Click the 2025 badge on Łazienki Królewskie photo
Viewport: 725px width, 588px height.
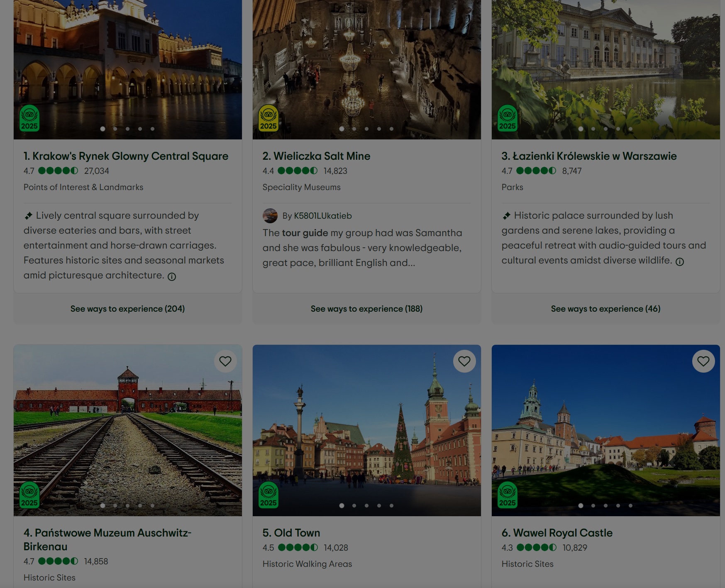pos(508,118)
